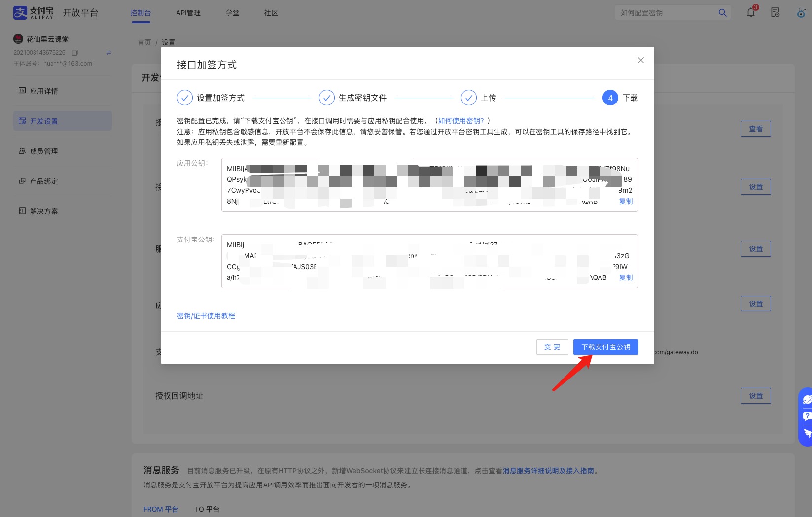Image resolution: width=812 pixels, height=517 pixels.
Task: Click the 设置加签方式 step check circle
Action: (185, 98)
